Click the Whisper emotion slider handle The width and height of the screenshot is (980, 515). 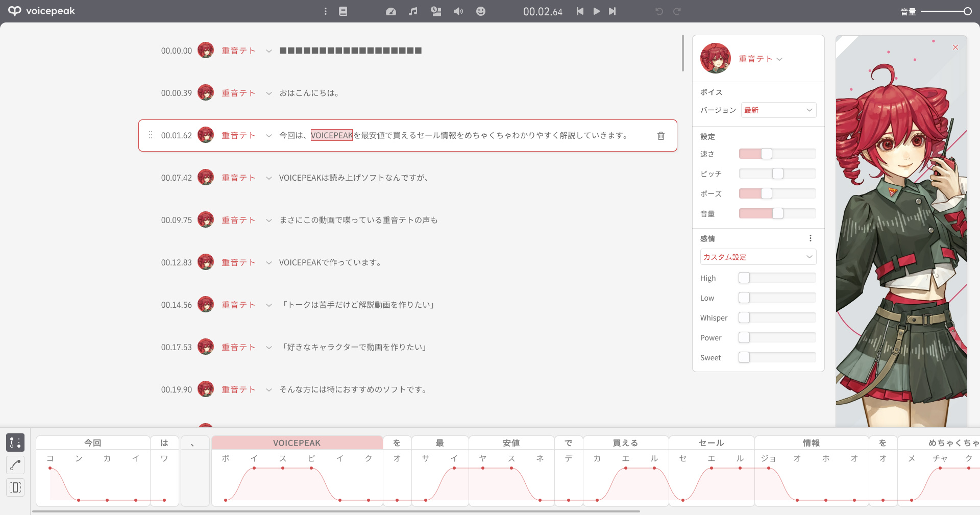(744, 318)
